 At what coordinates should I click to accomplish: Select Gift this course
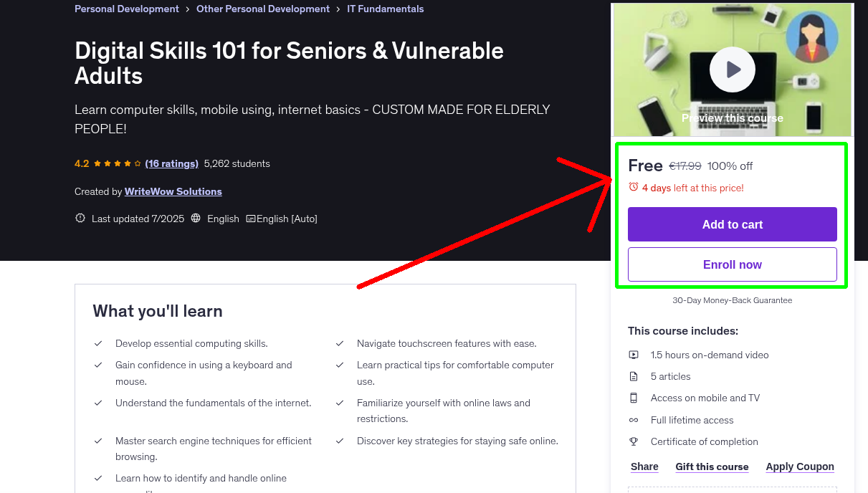click(x=712, y=466)
